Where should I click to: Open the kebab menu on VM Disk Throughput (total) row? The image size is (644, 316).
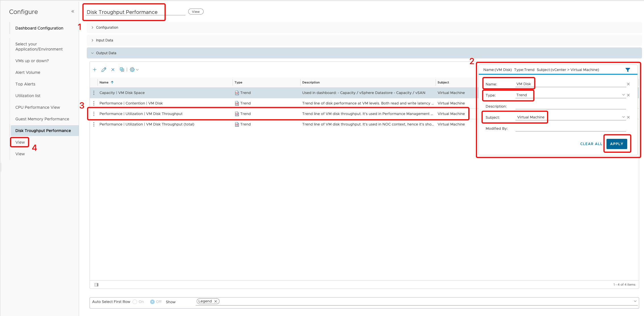pos(94,124)
